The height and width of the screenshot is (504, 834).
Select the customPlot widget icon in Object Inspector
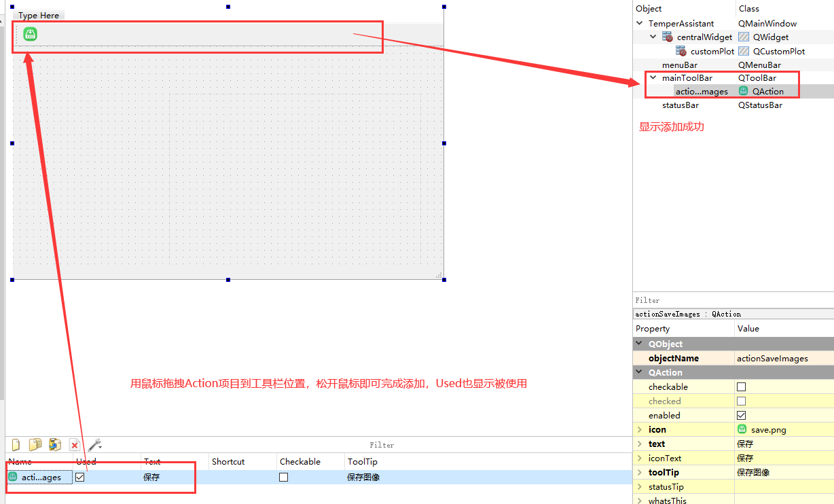pyautogui.click(x=682, y=51)
